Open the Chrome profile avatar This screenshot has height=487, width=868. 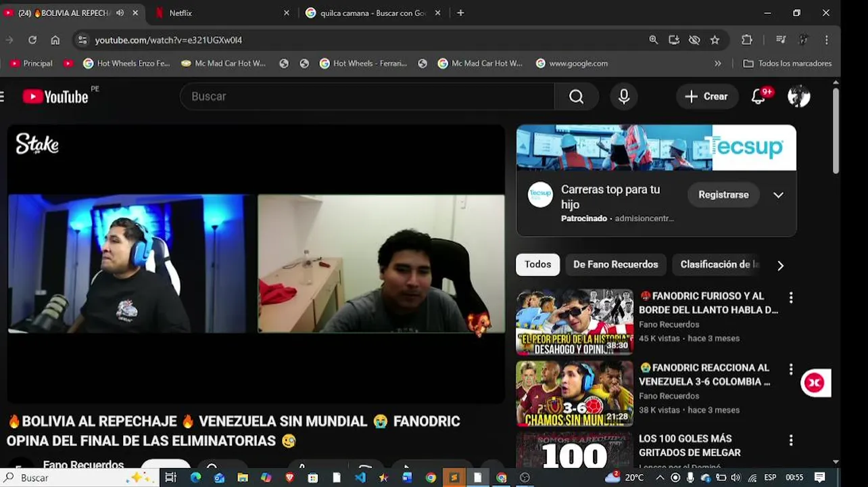[803, 40]
